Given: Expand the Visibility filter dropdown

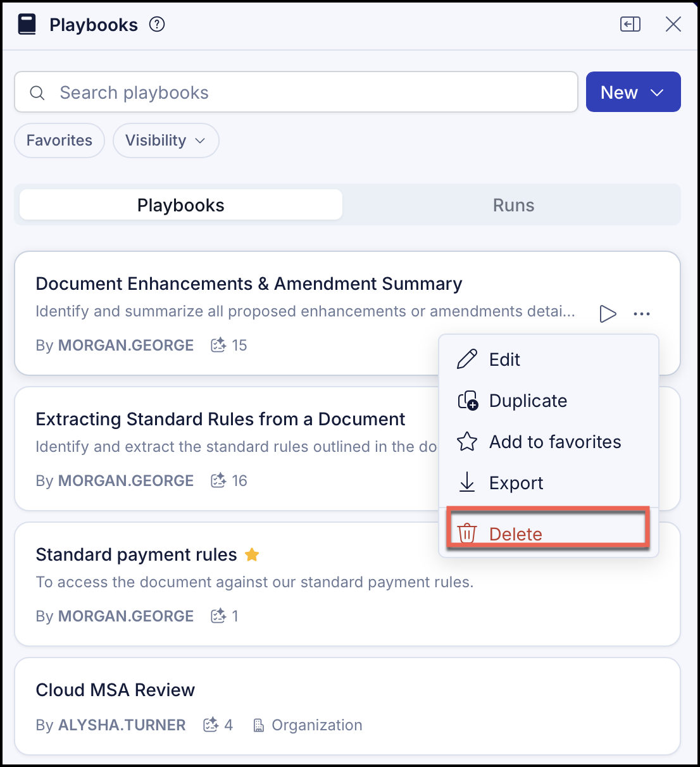Looking at the screenshot, I should (166, 140).
